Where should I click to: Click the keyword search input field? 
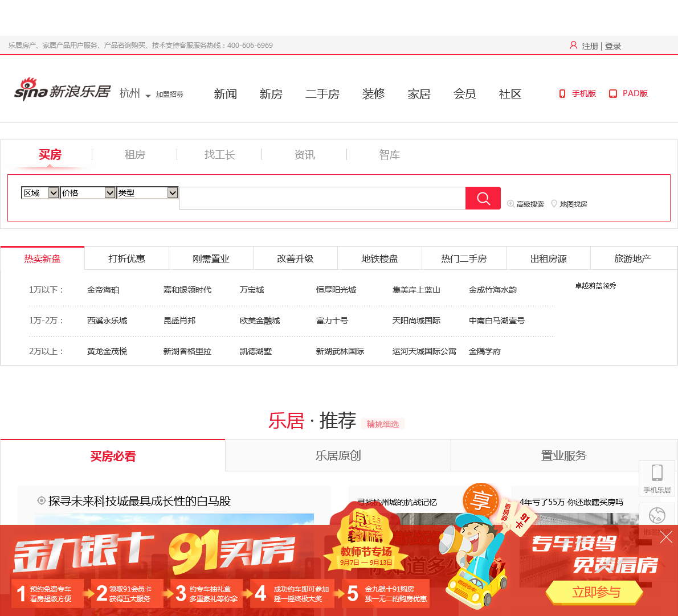click(322, 198)
